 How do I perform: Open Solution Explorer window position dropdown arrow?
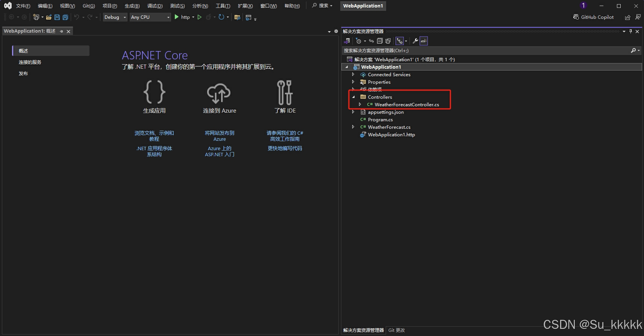(x=624, y=32)
